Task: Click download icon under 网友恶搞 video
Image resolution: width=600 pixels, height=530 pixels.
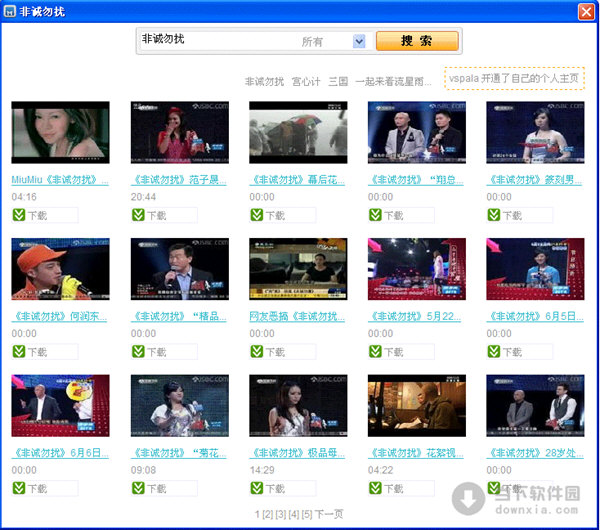Action: (256, 352)
